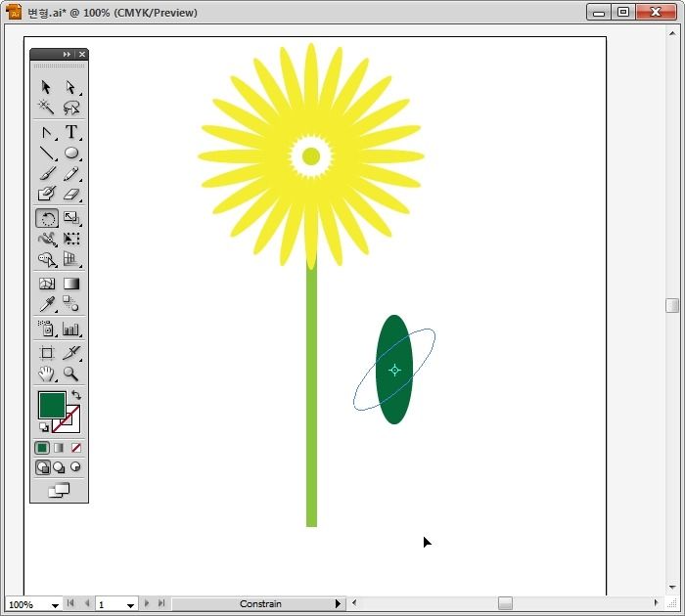Select the Rotate tool

click(47, 218)
